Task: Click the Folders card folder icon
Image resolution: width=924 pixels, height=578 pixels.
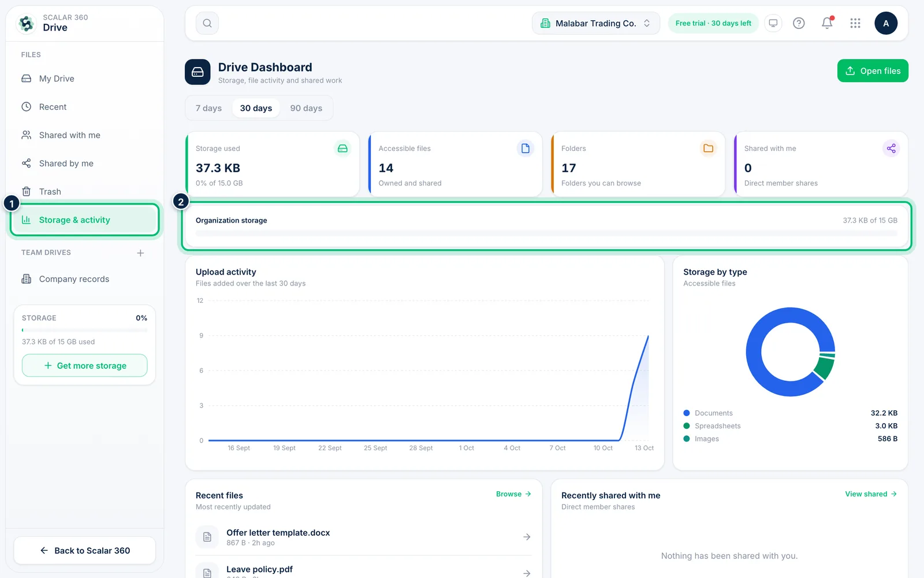Action: (x=708, y=149)
